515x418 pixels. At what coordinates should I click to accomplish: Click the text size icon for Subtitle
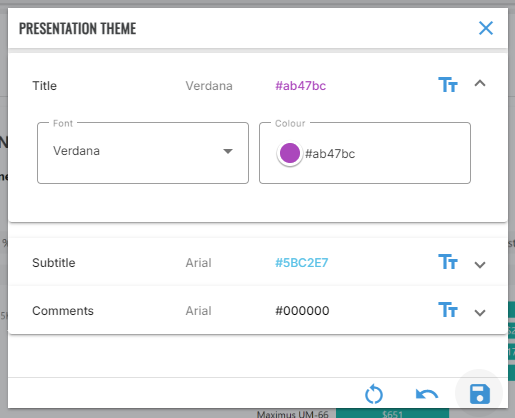pyautogui.click(x=448, y=262)
